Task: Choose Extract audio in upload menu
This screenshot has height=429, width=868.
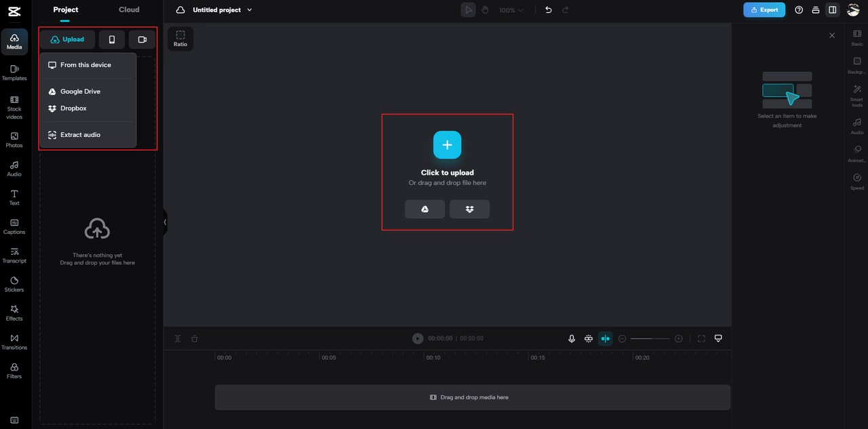Action: pos(88,135)
